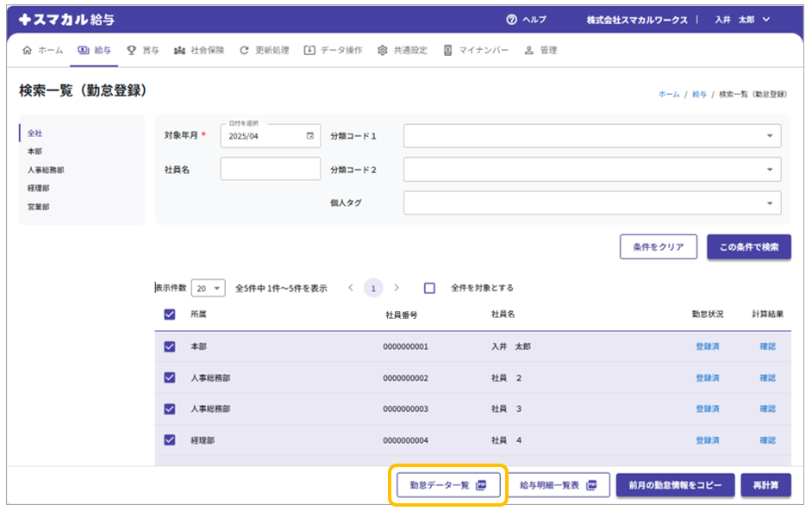Click the 勤怠データ一覧 button
This screenshot has height=511, width=812.
click(447, 485)
